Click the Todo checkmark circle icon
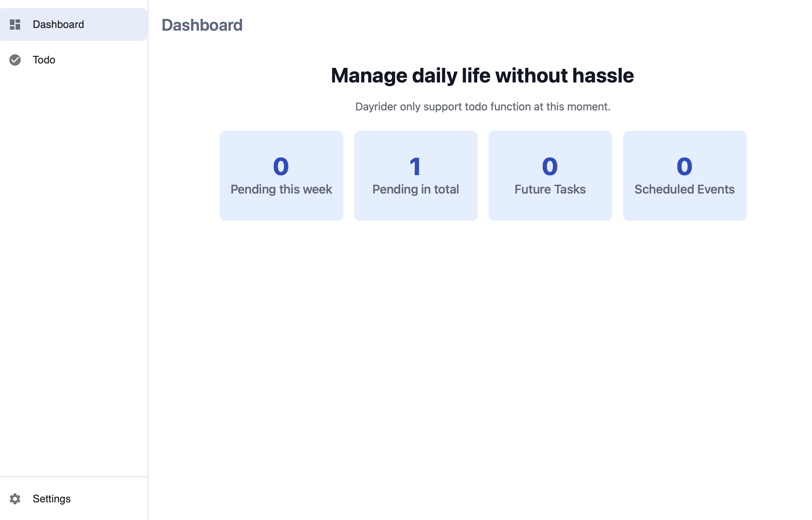 15,60
